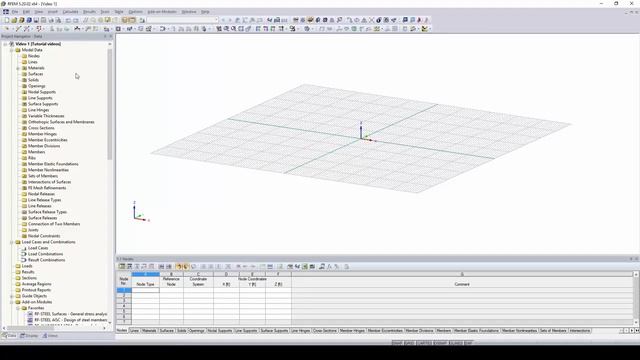
Task: Open the Views tab of navigator
Action: click(51, 336)
